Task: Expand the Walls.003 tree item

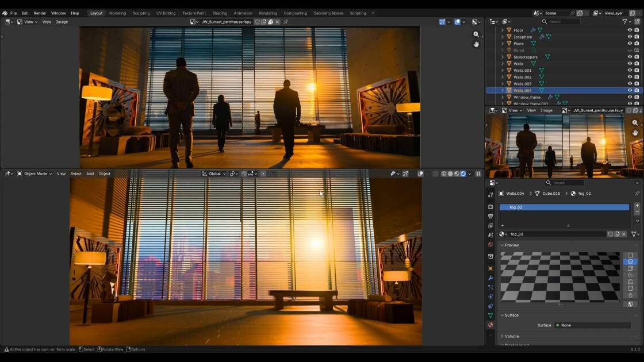Action: [503, 84]
